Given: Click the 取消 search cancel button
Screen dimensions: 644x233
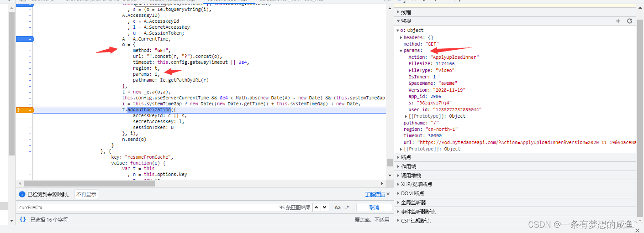Looking at the screenshot, I should pyautogui.click(x=374, y=207).
